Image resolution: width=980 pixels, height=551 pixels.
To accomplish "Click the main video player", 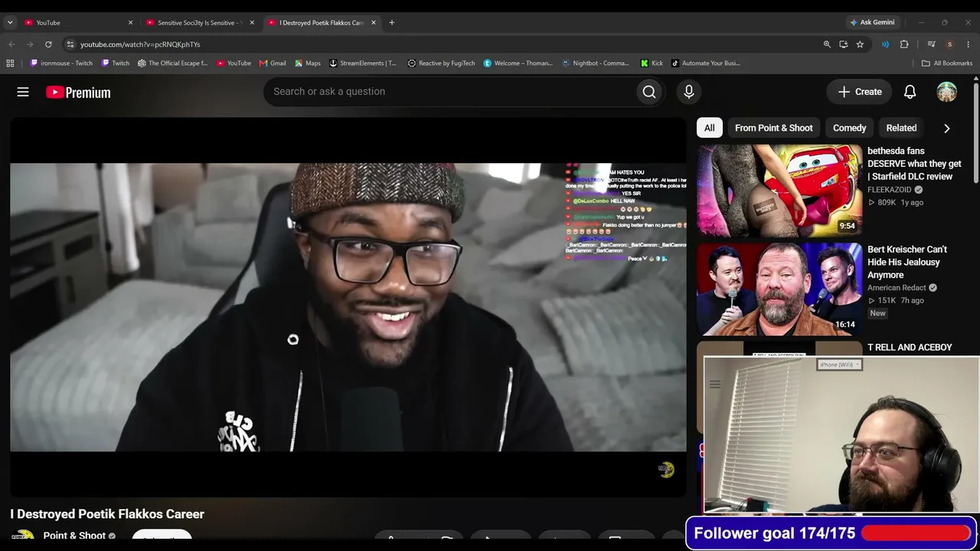I will click(x=348, y=307).
